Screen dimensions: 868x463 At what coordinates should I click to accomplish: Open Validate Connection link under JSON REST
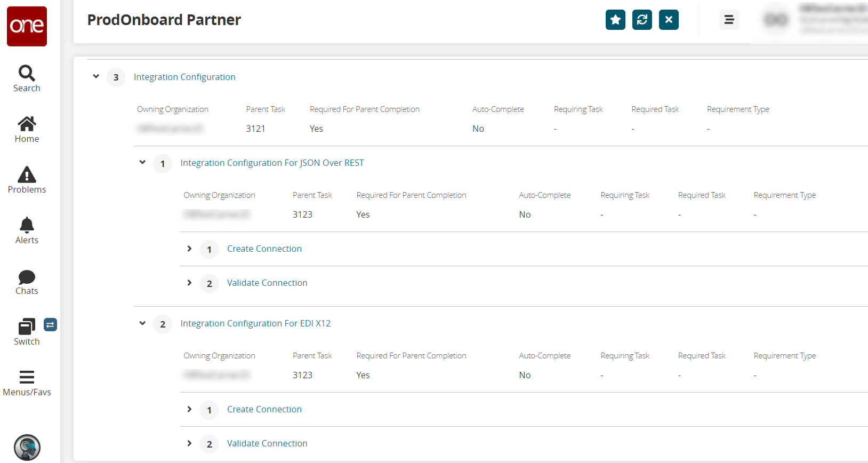267,283
